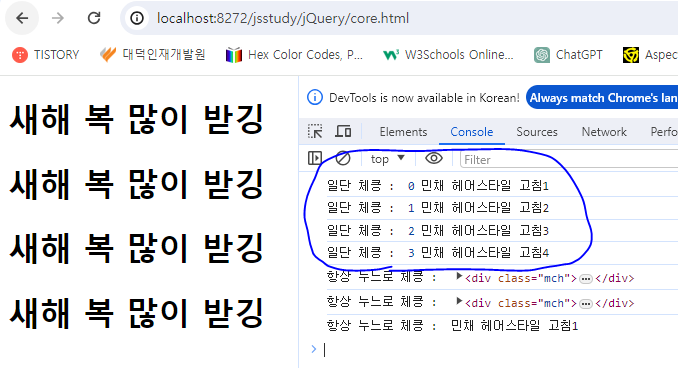Image resolution: width=678 pixels, height=368 pixels.
Task: Open the Performance tab
Action: click(x=663, y=132)
